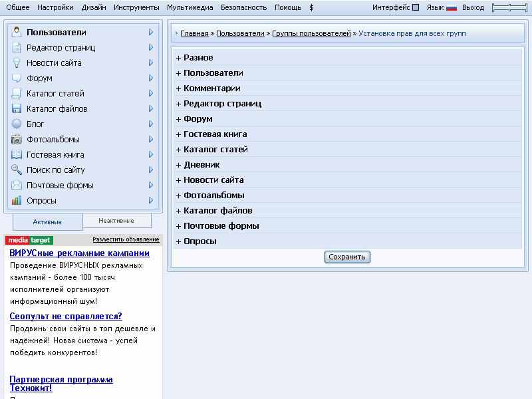Image resolution: width=532 pixels, height=399 pixels.
Task: Click the Блог globe icon
Action: coord(16,124)
